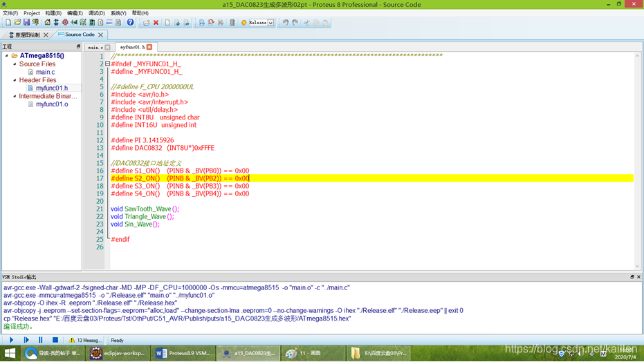Click the Cut scissors icon
This screenshot has width=644, height=362.
click(306, 23)
